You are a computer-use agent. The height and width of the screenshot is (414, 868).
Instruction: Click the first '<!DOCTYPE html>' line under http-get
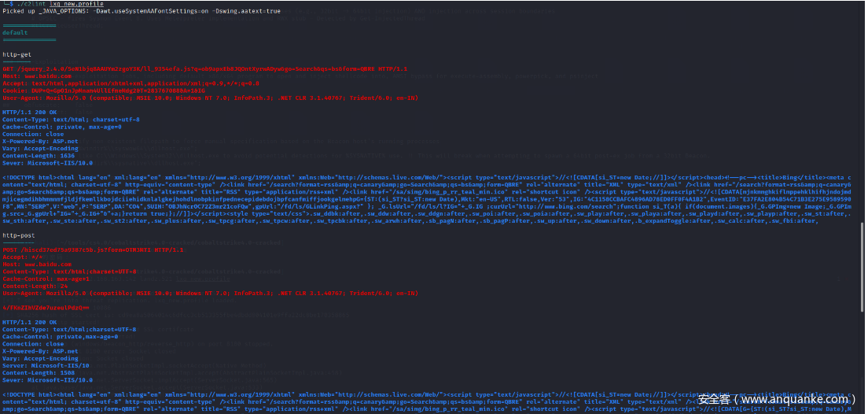426,177
